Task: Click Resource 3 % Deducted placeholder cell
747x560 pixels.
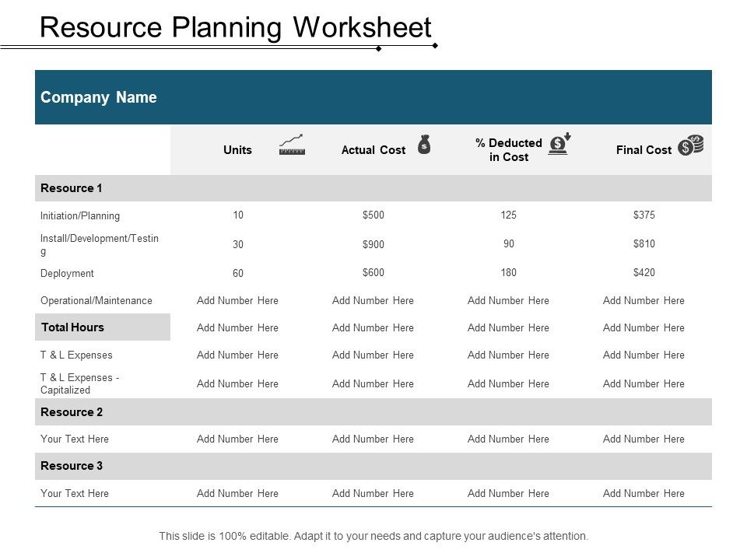Action: pyautogui.click(x=508, y=493)
